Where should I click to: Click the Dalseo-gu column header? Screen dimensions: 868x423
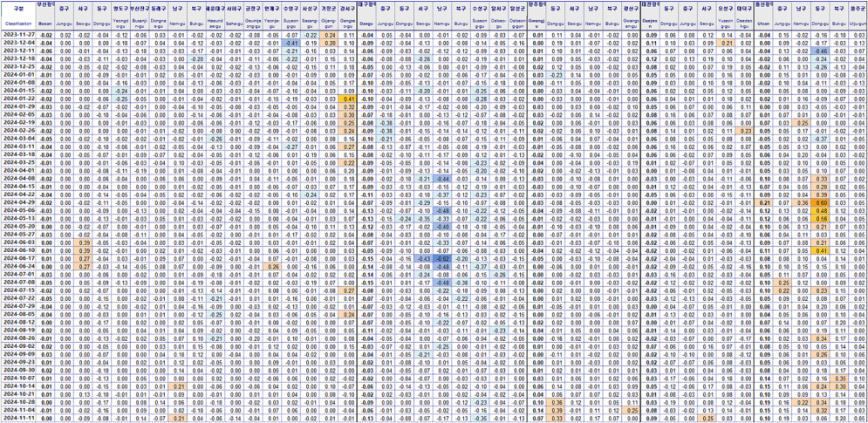pyautogui.click(x=498, y=15)
